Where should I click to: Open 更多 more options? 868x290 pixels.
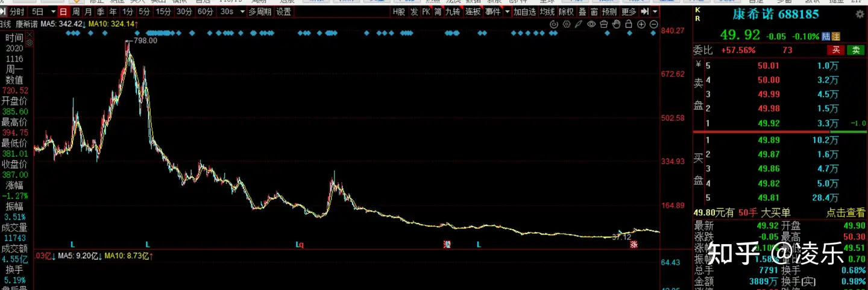tap(629, 11)
